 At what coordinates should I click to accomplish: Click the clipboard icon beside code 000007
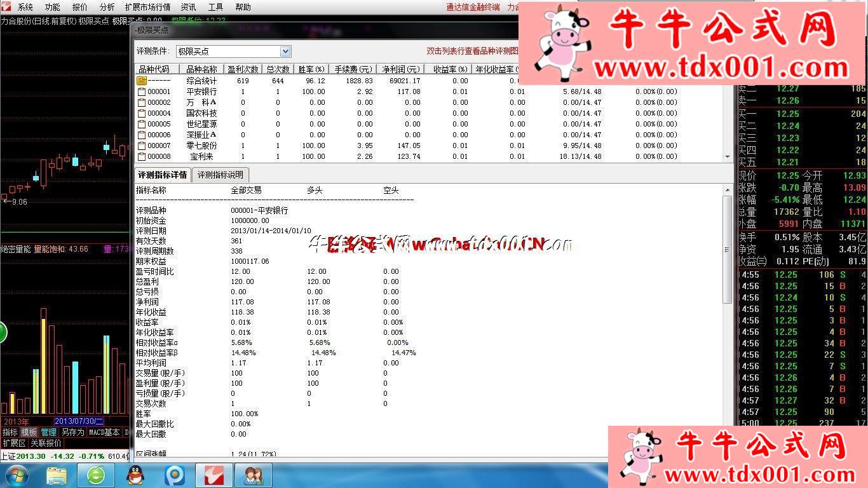click(142, 146)
